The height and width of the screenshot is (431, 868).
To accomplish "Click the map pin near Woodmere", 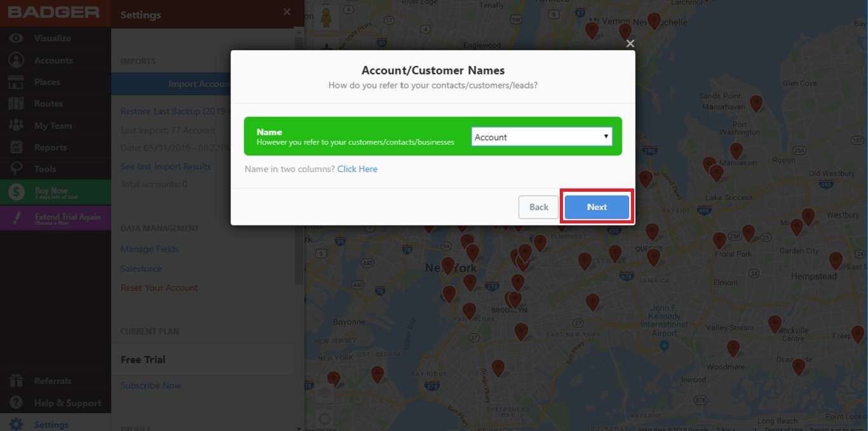I will tap(733, 348).
